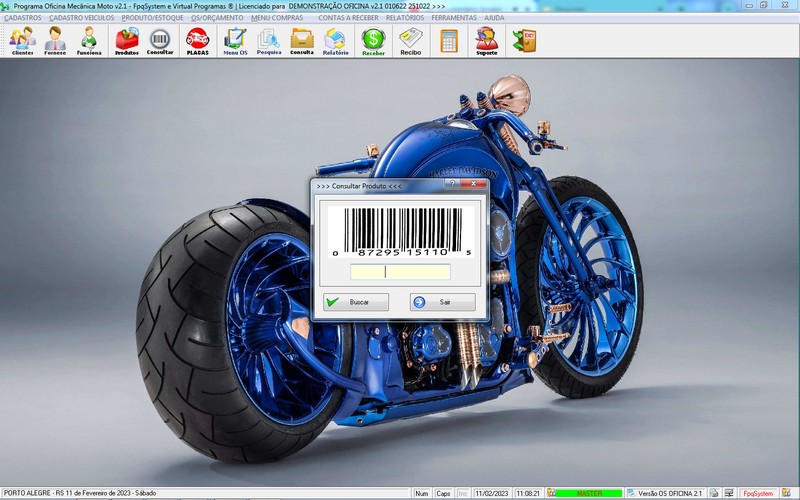Open the AJUDA menu
This screenshot has height=500, width=800.
click(494, 18)
